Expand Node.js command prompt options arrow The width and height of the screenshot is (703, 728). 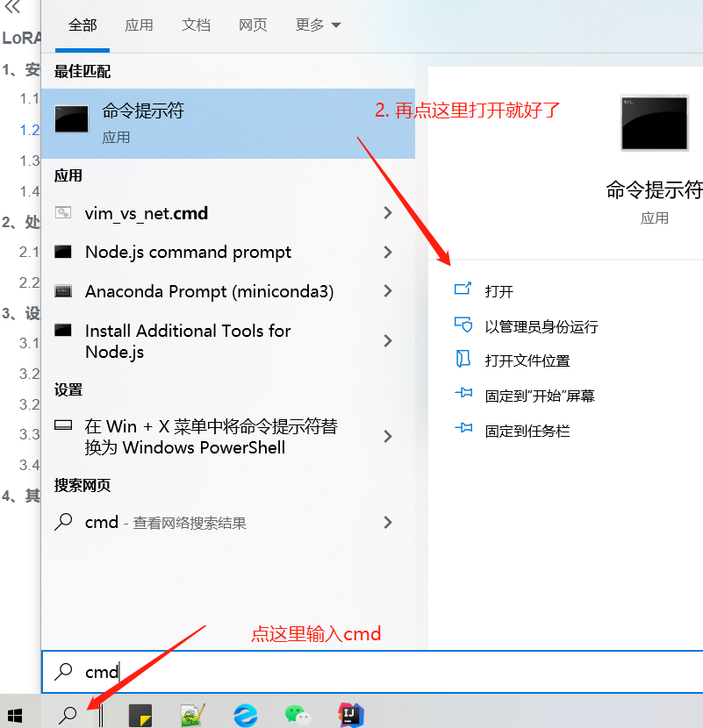(x=388, y=252)
